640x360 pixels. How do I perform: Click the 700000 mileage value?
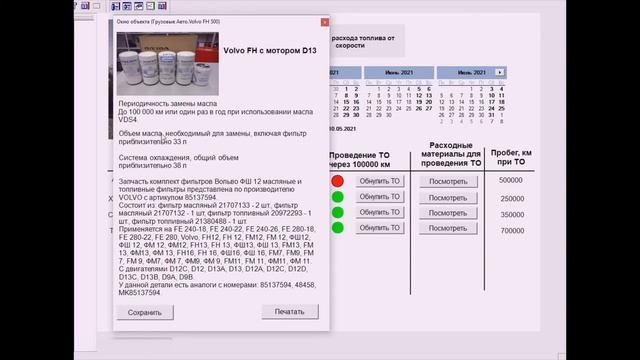pos(512,231)
